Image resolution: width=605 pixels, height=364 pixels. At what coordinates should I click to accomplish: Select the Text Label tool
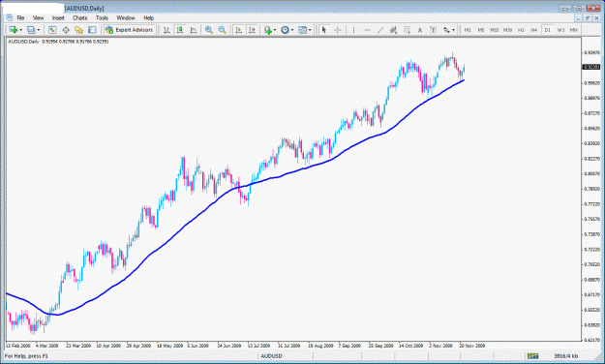tap(433, 30)
